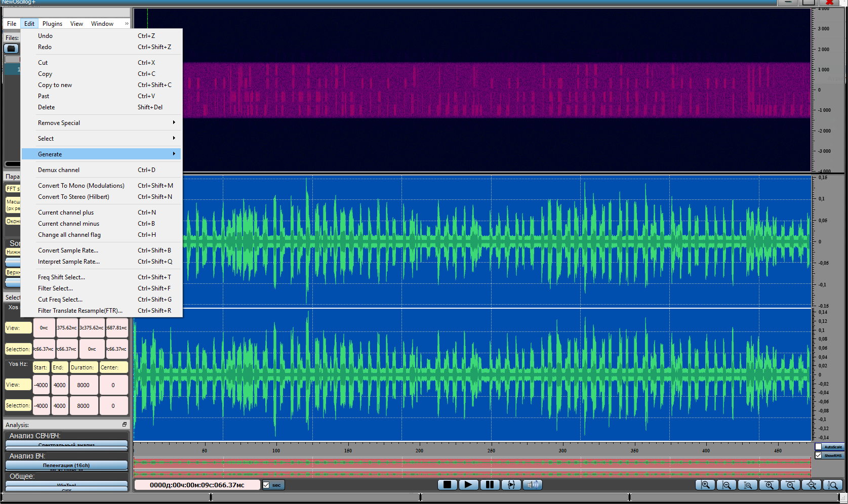Click the first horizontal zoom-out magnifier icon
Image resolution: width=848 pixels, height=504 pixels.
[x=726, y=485]
